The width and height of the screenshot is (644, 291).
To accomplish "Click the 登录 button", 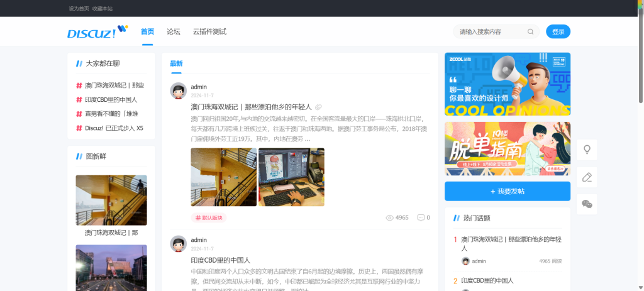I will point(558,31).
